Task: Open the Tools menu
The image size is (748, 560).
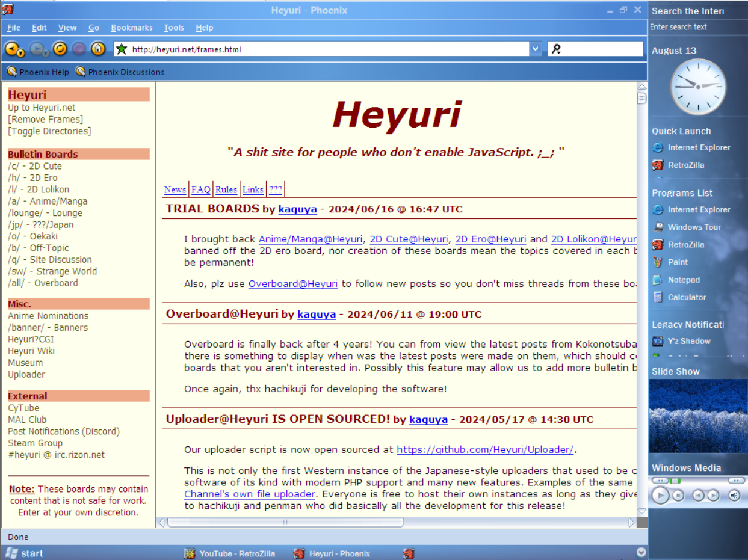Action: (174, 28)
